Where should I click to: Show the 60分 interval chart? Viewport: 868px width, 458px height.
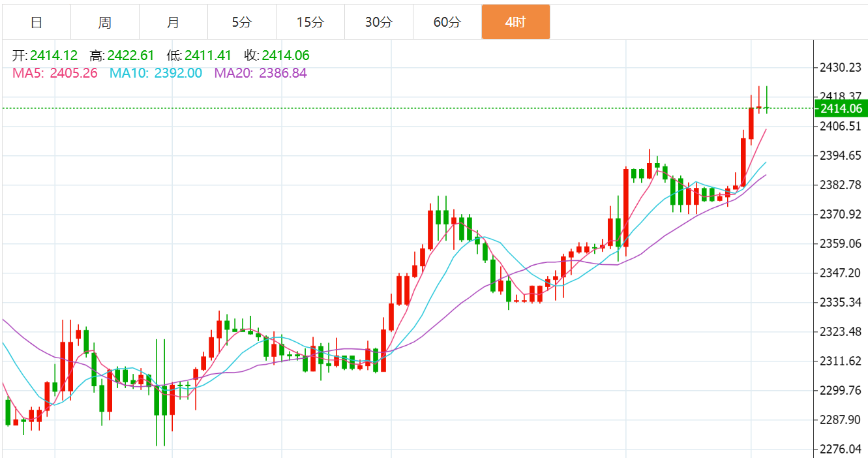click(447, 22)
